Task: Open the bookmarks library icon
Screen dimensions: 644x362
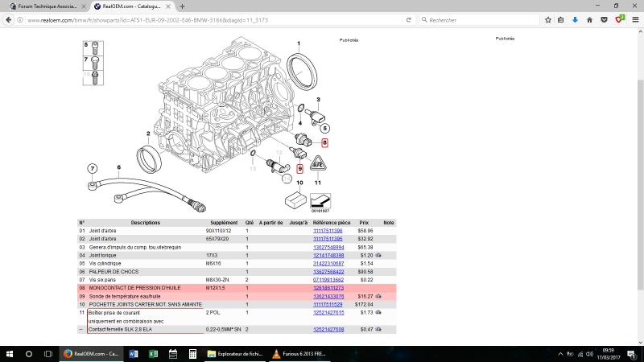Action: 560,19
